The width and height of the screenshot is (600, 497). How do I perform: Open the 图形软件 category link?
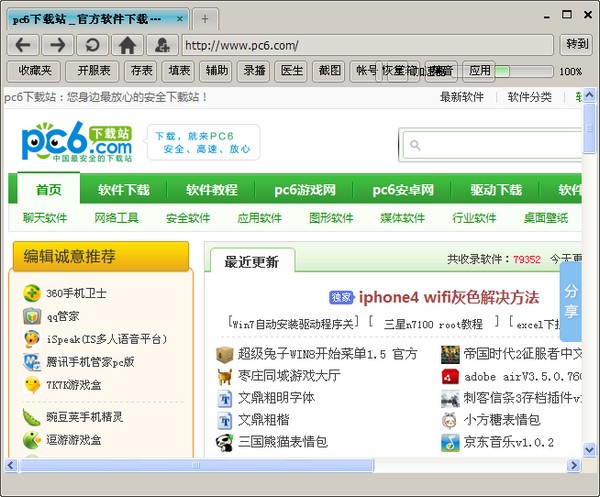(331, 218)
